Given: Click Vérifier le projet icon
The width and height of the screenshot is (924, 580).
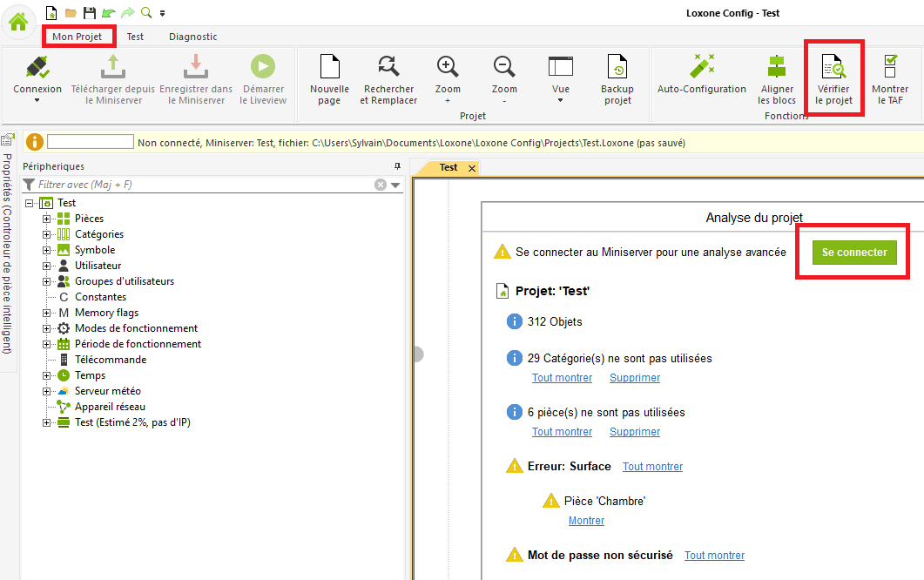Looking at the screenshot, I should pos(833,67).
